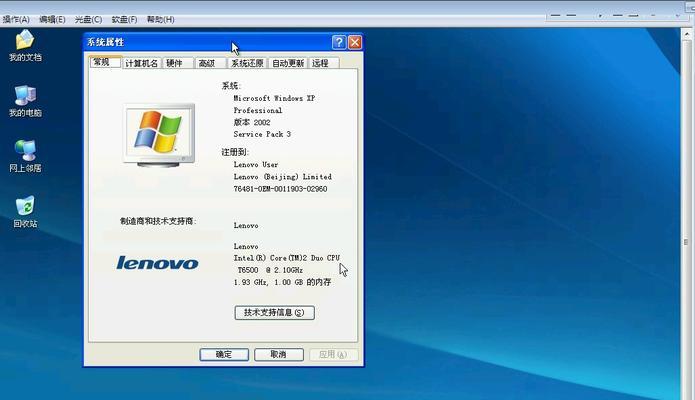Click the Windows XP logo monitor image

tap(159, 135)
